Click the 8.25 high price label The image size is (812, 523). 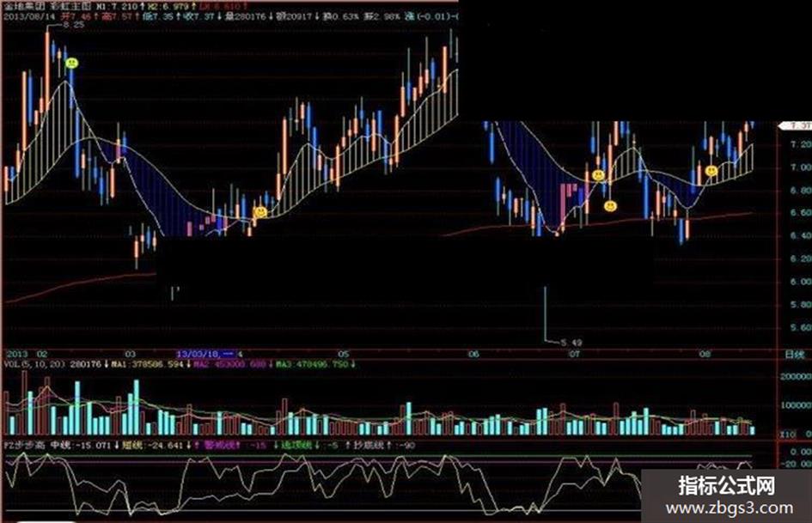point(73,25)
